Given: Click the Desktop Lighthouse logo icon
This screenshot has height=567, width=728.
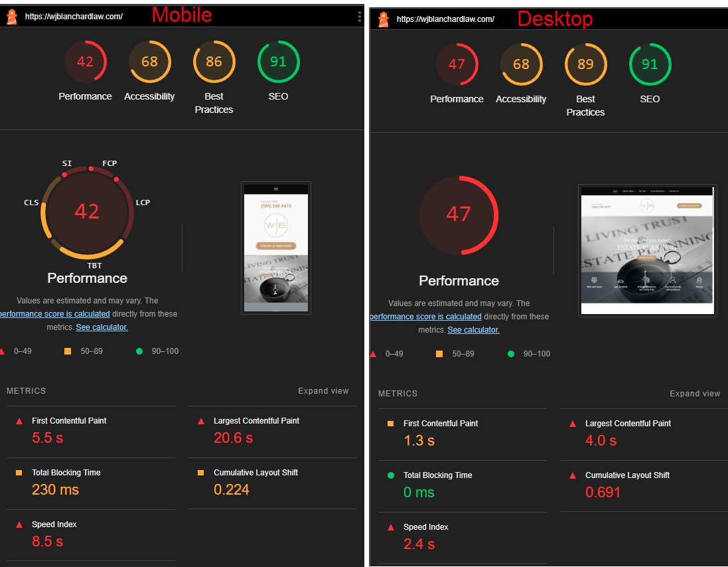Looking at the screenshot, I should [384, 19].
